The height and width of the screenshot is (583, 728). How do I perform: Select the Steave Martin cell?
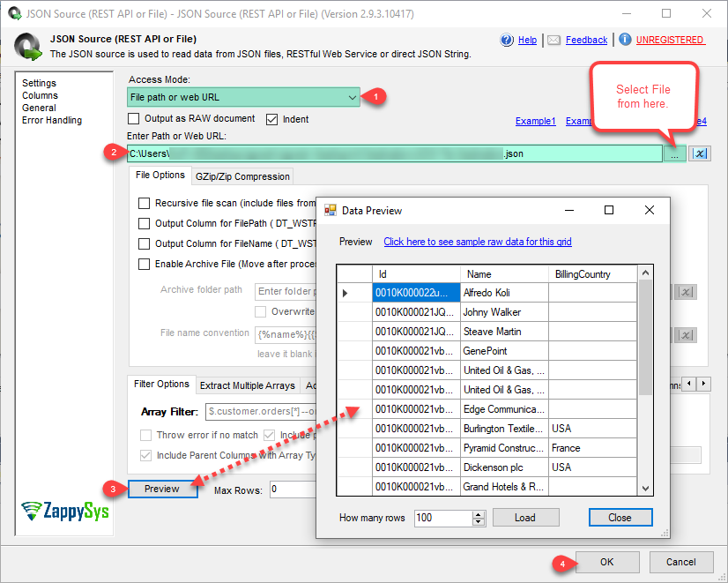pyautogui.click(x=504, y=332)
